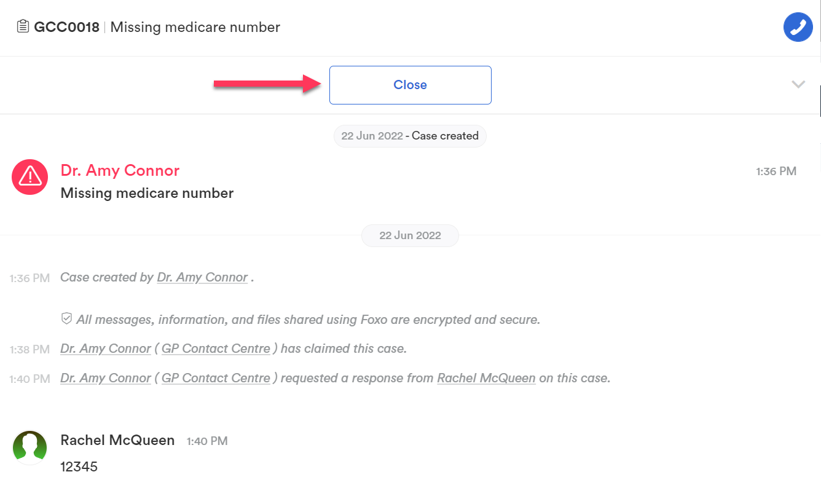The width and height of the screenshot is (821, 504).
Task: Open GP Contact Centre link in claimed case line
Action: (216, 348)
